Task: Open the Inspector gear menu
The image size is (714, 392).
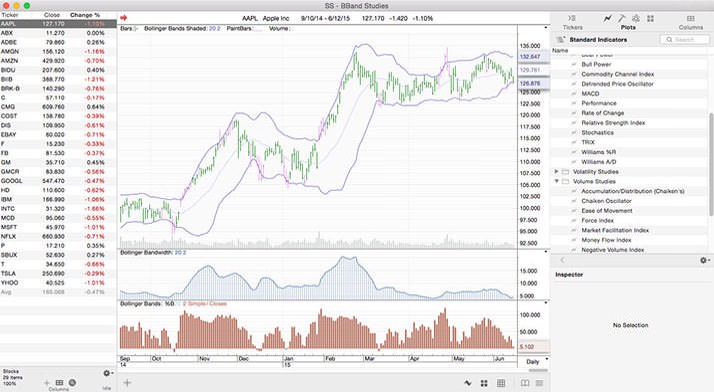Action: pyautogui.click(x=704, y=260)
